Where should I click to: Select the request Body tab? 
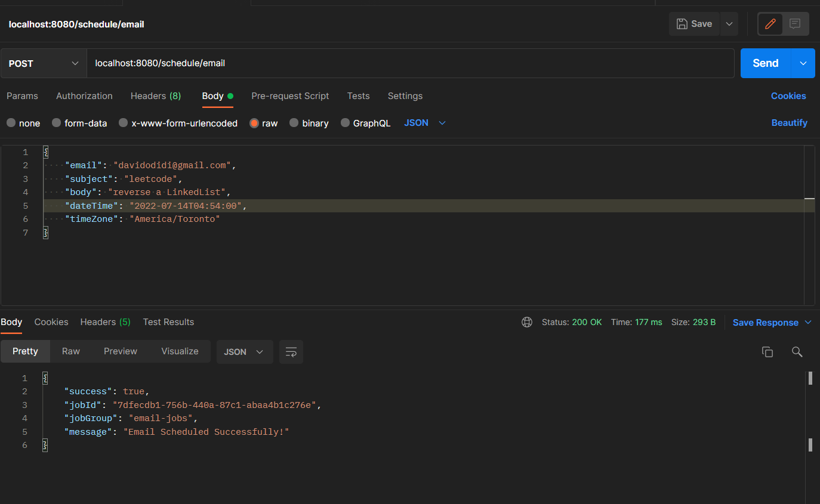coord(217,96)
